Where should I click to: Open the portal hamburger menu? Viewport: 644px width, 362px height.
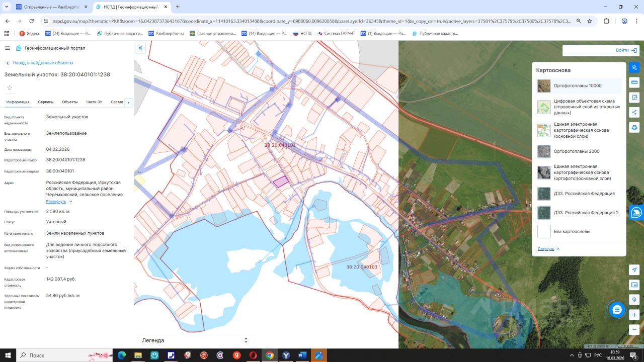point(8,48)
